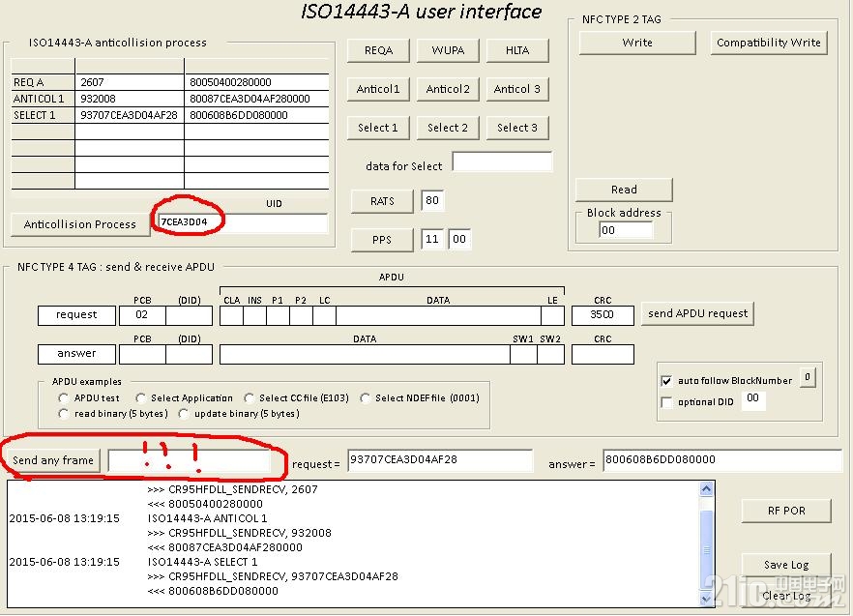Run Anticol1 command
Screen dimensions: 853x616
[378, 89]
